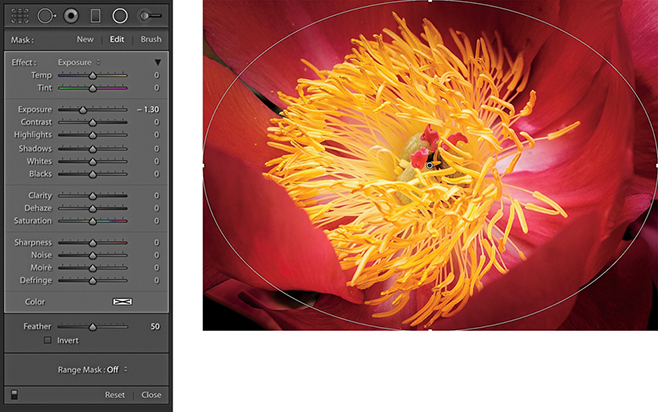This screenshot has height=412, width=658.
Task: Open the Effect preset dropdown
Action: (x=79, y=62)
